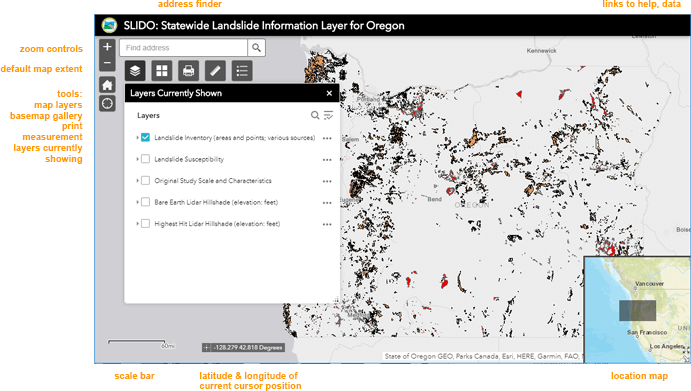Open the map layers tool

tap(135, 71)
